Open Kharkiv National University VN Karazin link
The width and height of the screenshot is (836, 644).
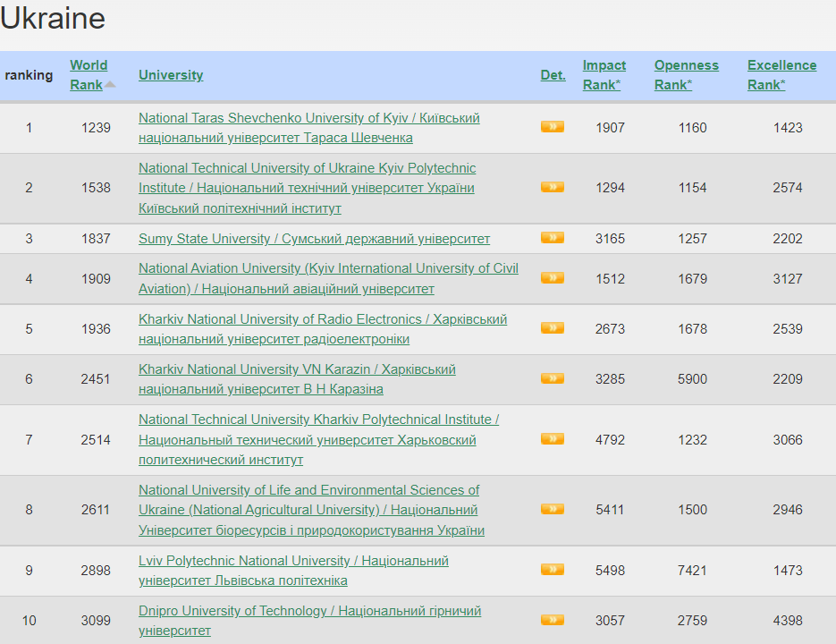coord(297,379)
